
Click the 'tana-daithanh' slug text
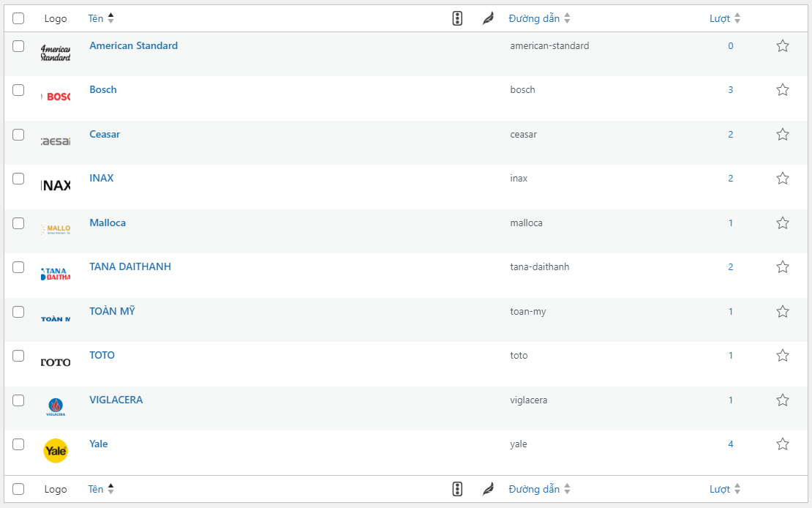pos(540,267)
